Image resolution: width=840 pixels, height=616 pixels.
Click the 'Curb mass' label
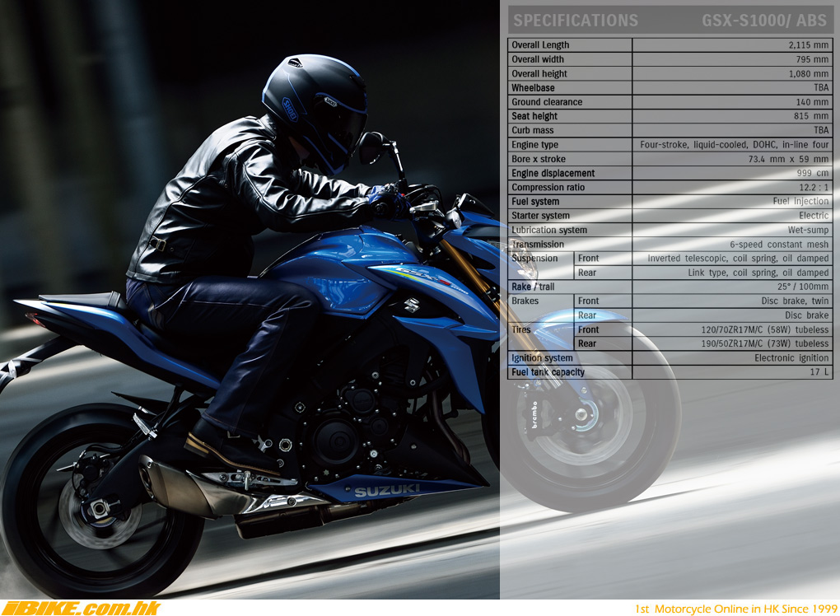[533, 130]
